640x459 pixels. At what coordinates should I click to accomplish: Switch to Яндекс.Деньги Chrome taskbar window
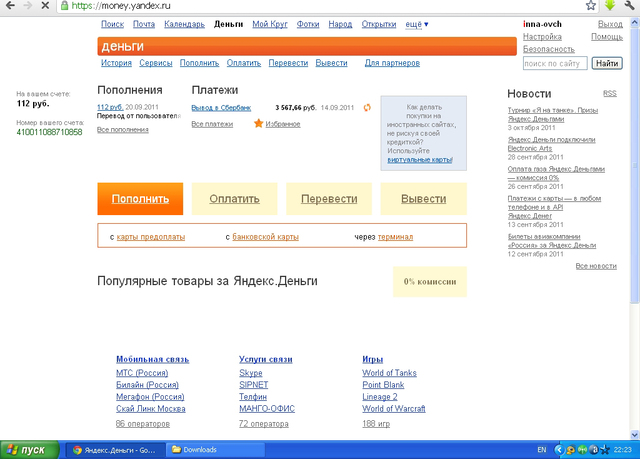coord(116,450)
